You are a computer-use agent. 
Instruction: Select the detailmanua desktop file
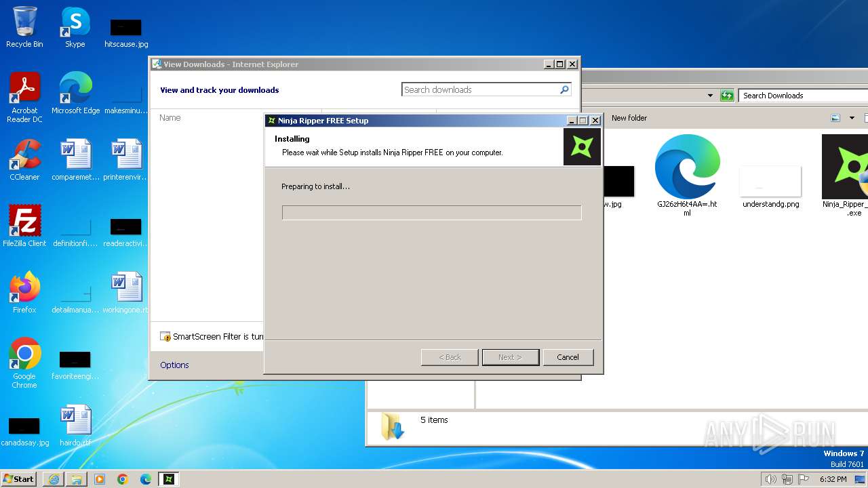click(75, 299)
